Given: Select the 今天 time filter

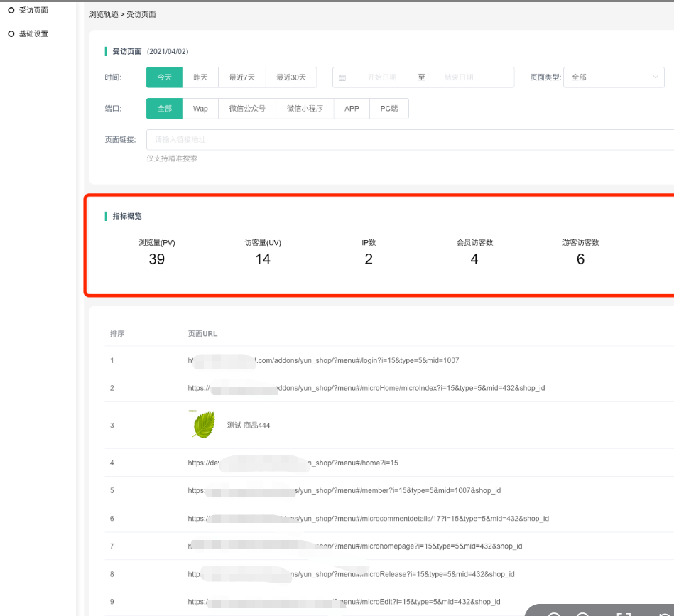Looking at the screenshot, I should (x=165, y=77).
